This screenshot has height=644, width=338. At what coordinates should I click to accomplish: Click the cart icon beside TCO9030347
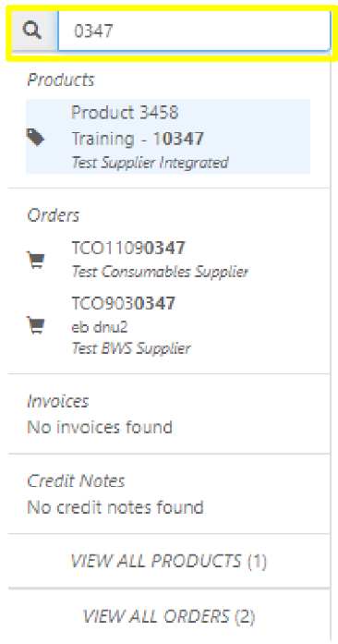[36, 325]
